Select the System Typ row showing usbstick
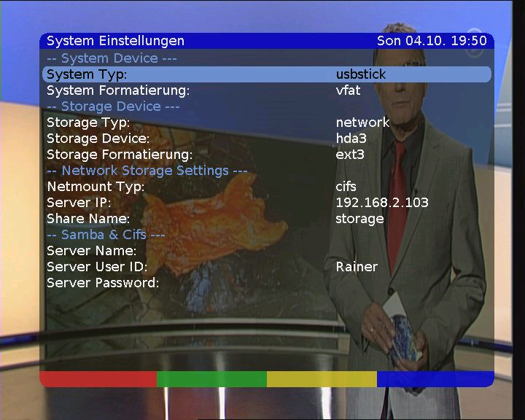Screen dimensions: 525x420 click(266, 74)
